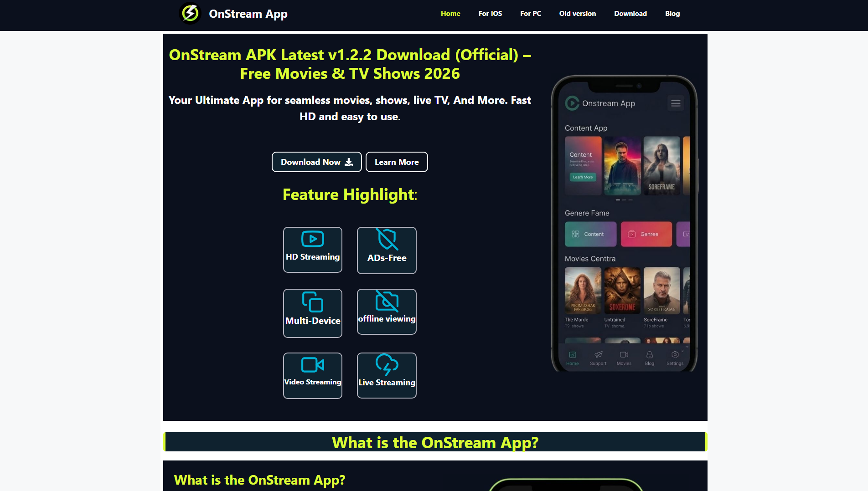Viewport: 868px width, 491px height.
Task: Select the Content genre tile in phone
Action: tap(590, 234)
